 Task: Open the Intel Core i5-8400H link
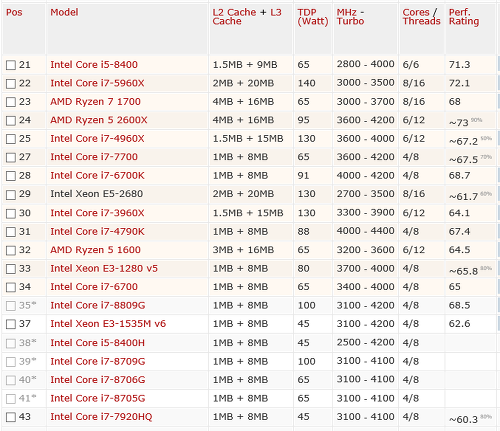tap(98, 343)
